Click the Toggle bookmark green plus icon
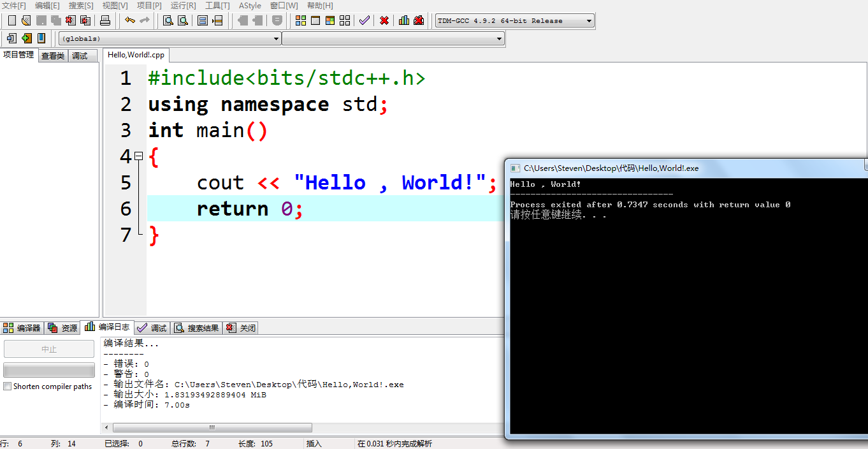The image size is (868, 449). coord(26,38)
